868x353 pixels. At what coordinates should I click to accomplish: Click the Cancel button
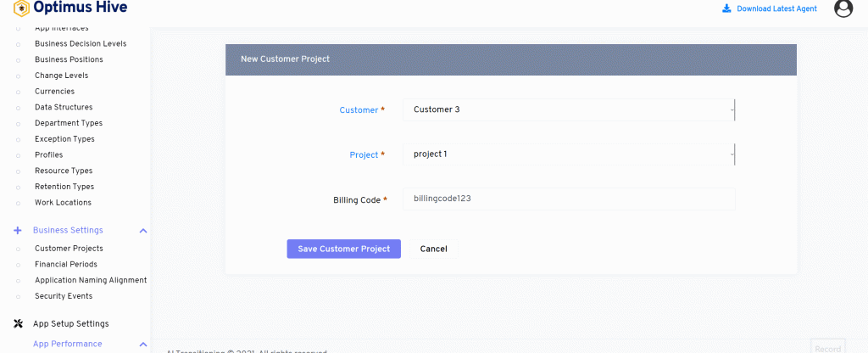point(433,249)
